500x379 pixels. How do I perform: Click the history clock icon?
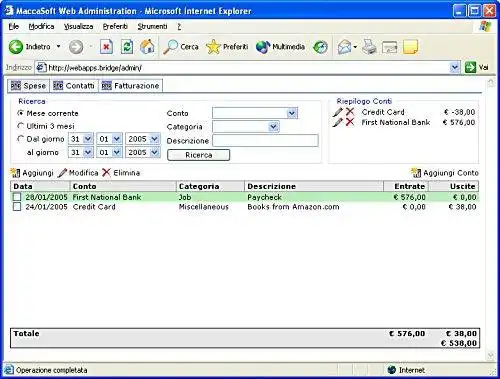pyautogui.click(x=320, y=47)
